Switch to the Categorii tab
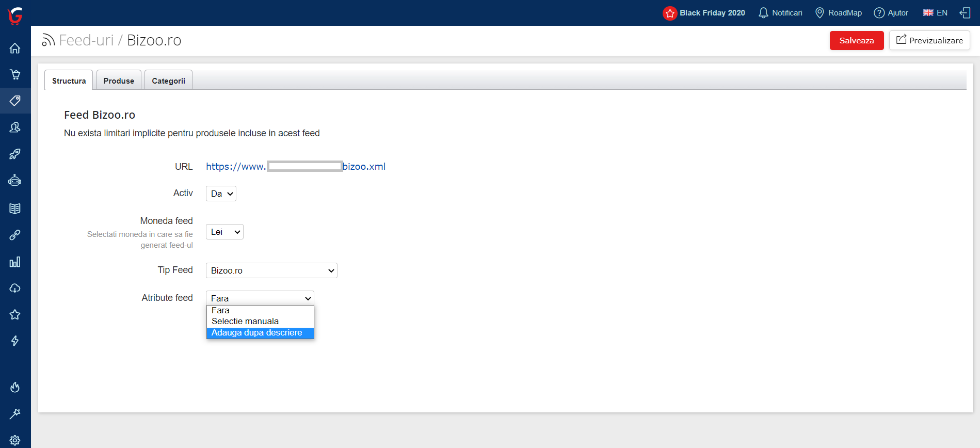The image size is (980, 448). pos(168,80)
